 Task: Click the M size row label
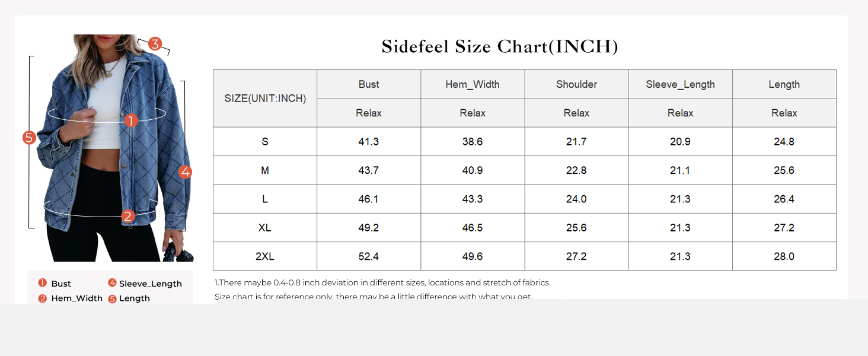pyautogui.click(x=265, y=170)
